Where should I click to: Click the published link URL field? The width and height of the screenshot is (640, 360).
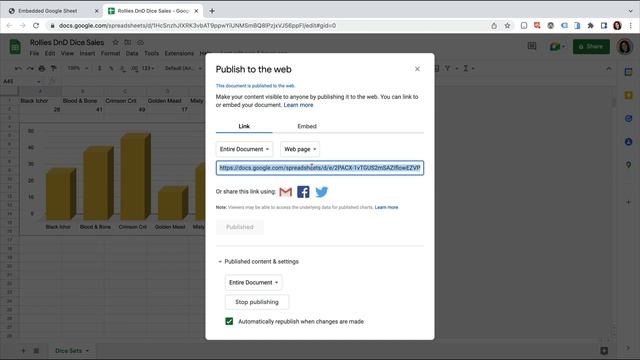tap(320, 168)
